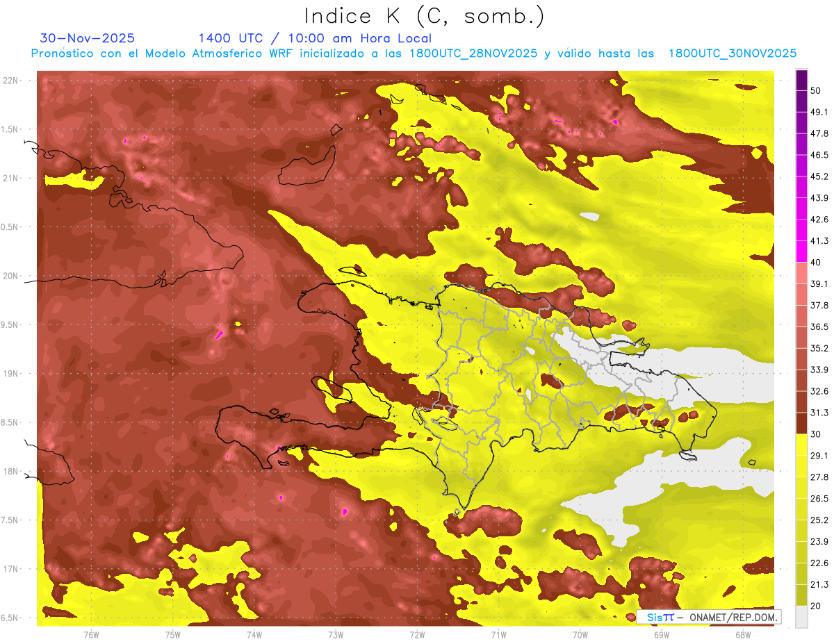Click the longitude label '69W'
The image size is (834, 644).
tap(662, 634)
